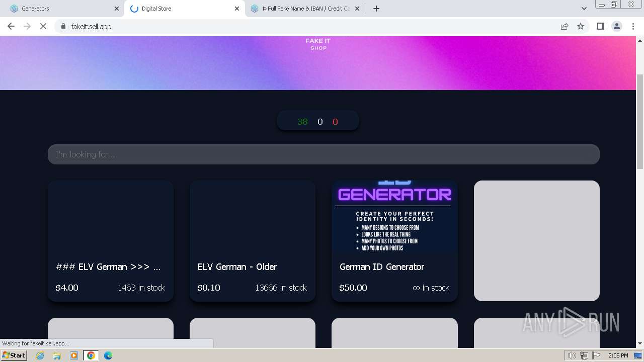Click the 13666 in stock label
Image resolution: width=644 pixels, height=362 pixels.
click(x=281, y=288)
